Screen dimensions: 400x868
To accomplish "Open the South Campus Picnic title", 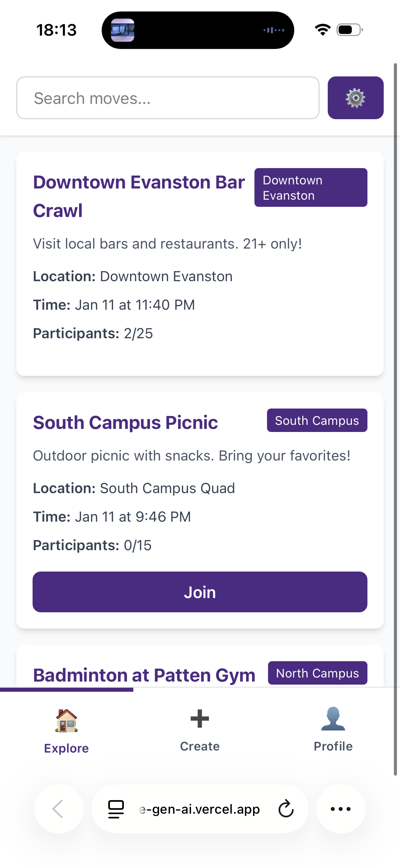I will pos(126,422).
